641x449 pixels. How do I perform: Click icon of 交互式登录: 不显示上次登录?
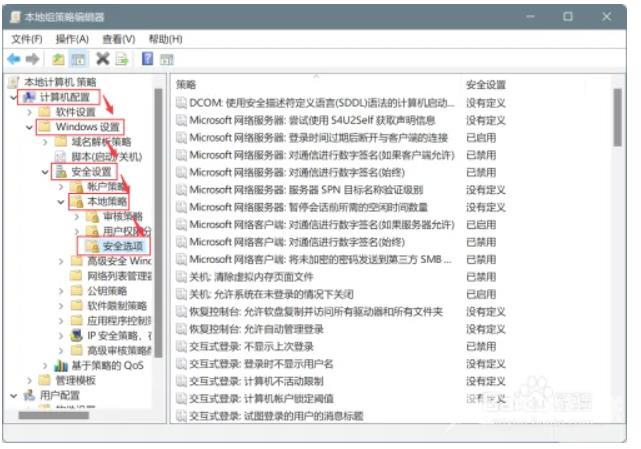tap(181, 346)
